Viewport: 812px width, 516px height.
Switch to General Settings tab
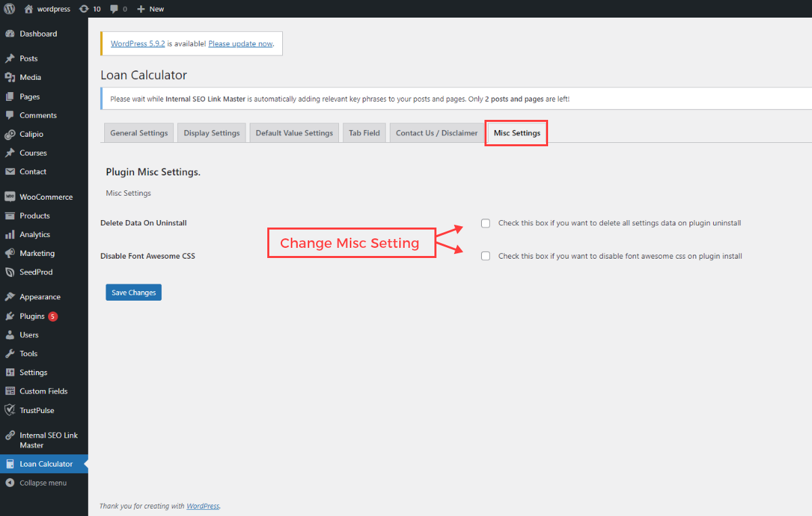139,133
